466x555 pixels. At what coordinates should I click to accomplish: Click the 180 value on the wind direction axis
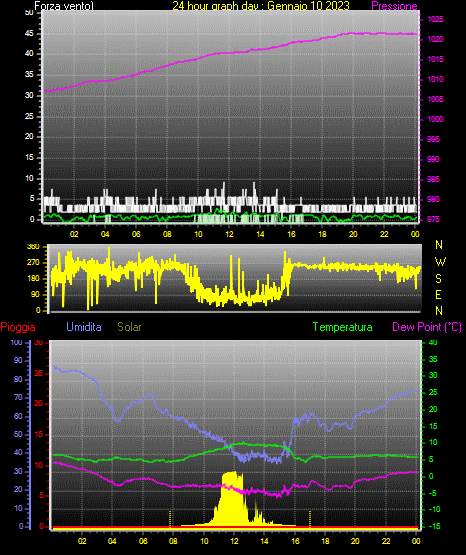[x=33, y=279]
